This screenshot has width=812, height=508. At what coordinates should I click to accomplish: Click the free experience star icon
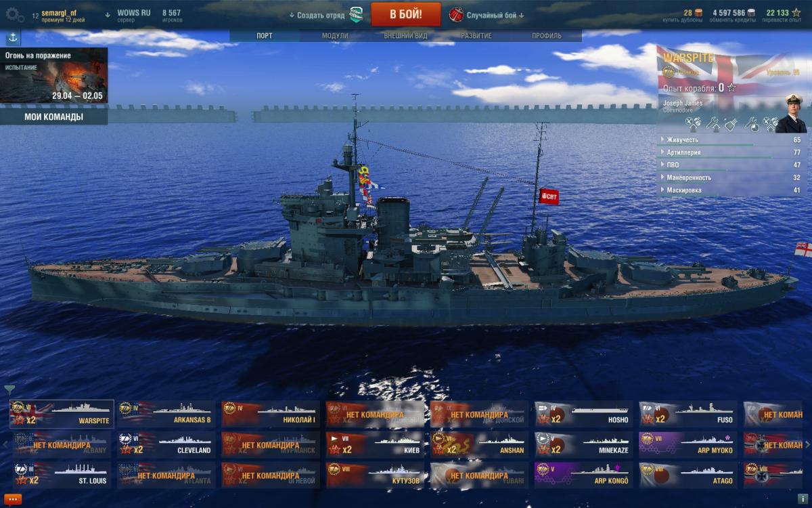click(x=796, y=12)
